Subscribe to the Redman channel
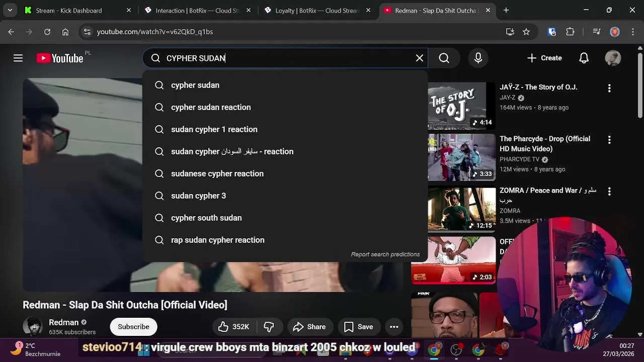644x362 pixels. point(133,327)
